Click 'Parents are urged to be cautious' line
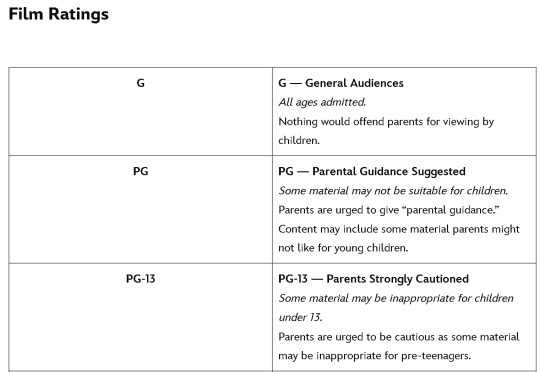Screen dimensions: 540x372 (399, 337)
